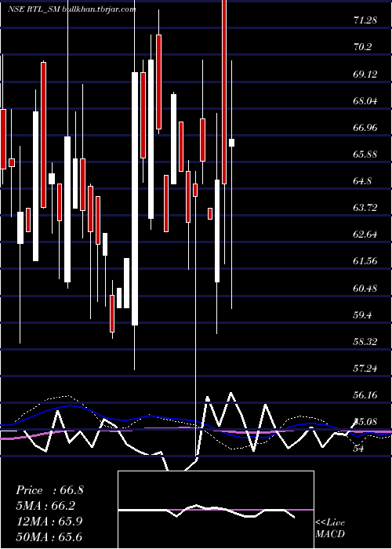
Task: Click the 5MA : 66.2 readout
Action: (45, 506)
